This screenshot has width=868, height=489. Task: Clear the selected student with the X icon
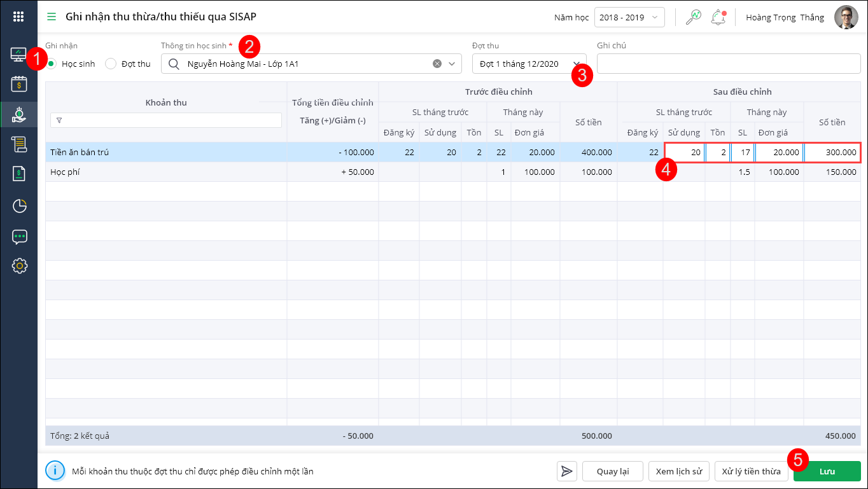coord(437,64)
